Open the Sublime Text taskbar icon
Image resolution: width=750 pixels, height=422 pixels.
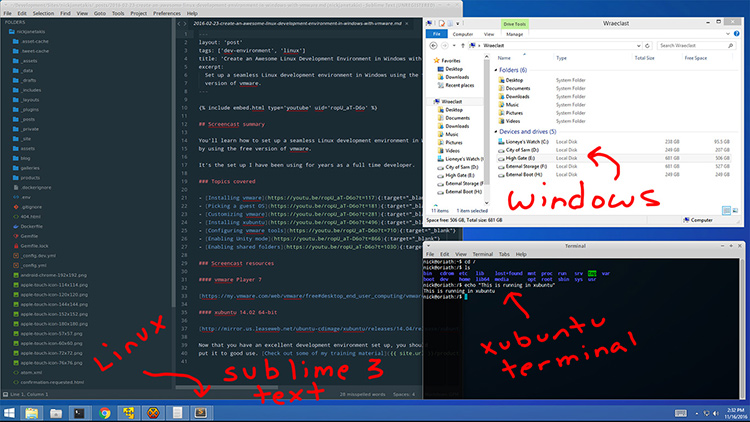(x=201, y=413)
